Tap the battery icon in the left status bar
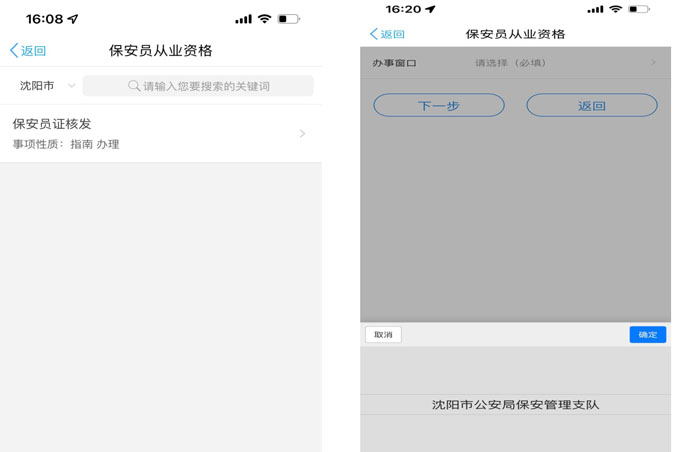 click(289, 19)
